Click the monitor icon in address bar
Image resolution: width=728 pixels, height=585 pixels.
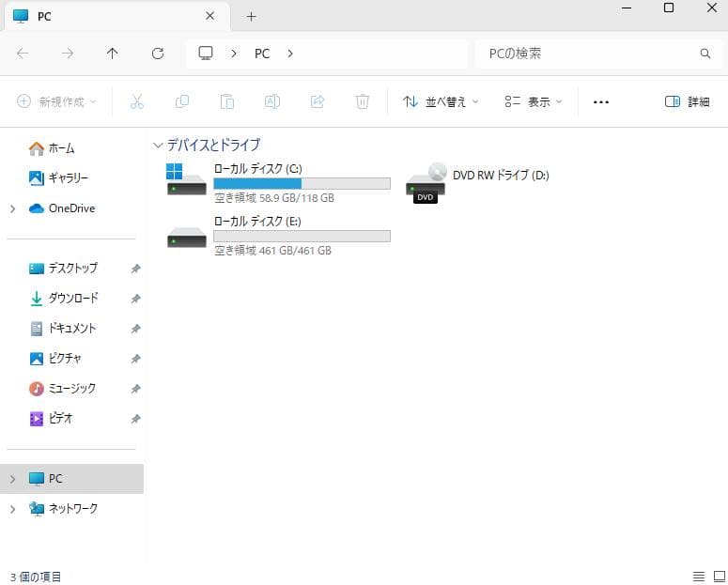pyautogui.click(x=206, y=53)
